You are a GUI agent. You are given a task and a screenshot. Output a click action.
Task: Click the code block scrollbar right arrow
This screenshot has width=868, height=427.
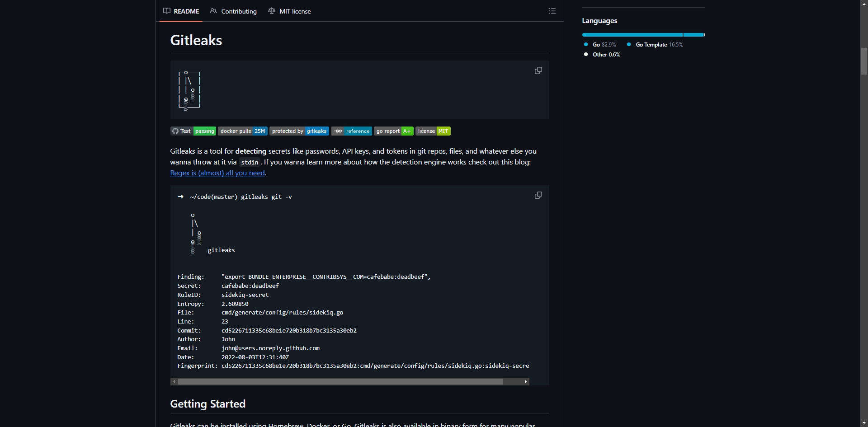point(525,382)
